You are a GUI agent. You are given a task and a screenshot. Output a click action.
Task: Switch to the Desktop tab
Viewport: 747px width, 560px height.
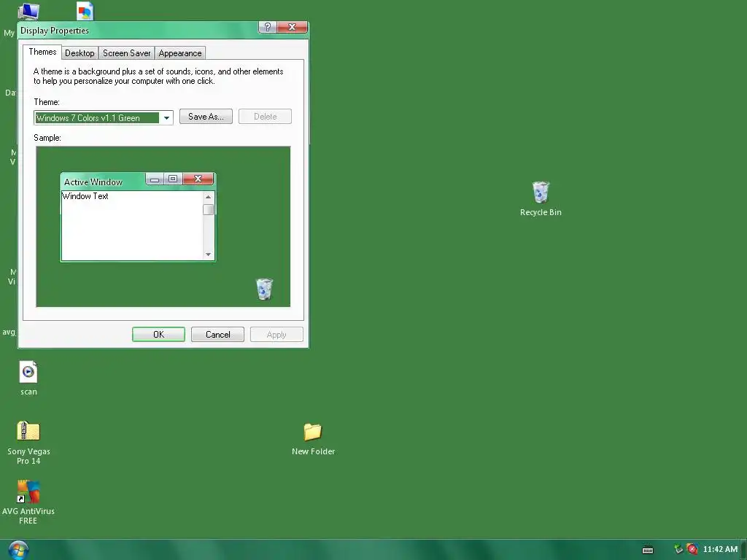pos(80,53)
